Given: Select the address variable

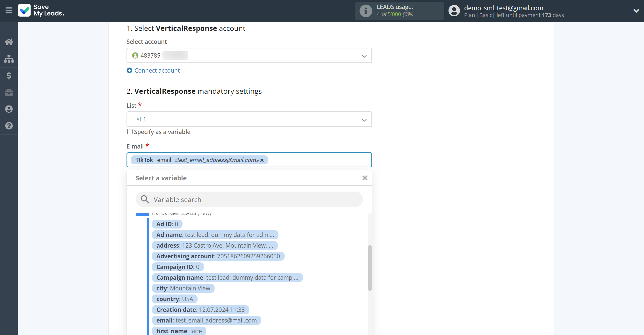Looking at the screenshot, I should pyautogui.click(x=215, y=246).
